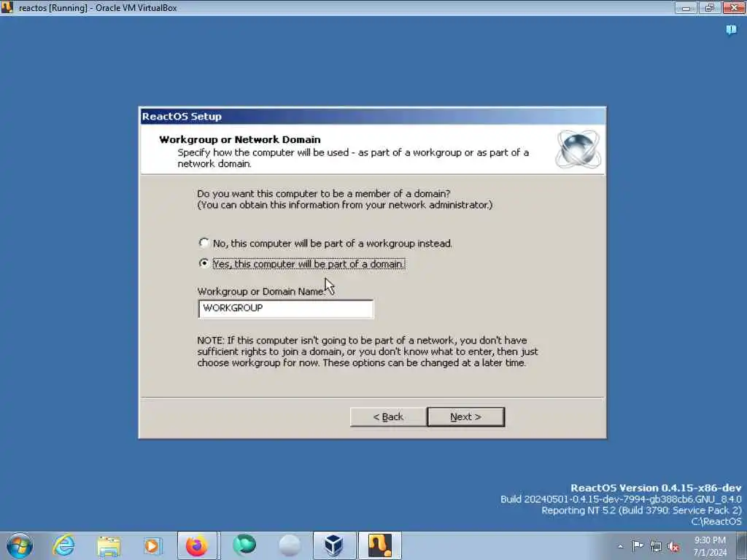Image resolution: width=747 pixels, height=560 pixels.
Task: Click the Workgroup or Domain Name text field
Action: [286, 308]
